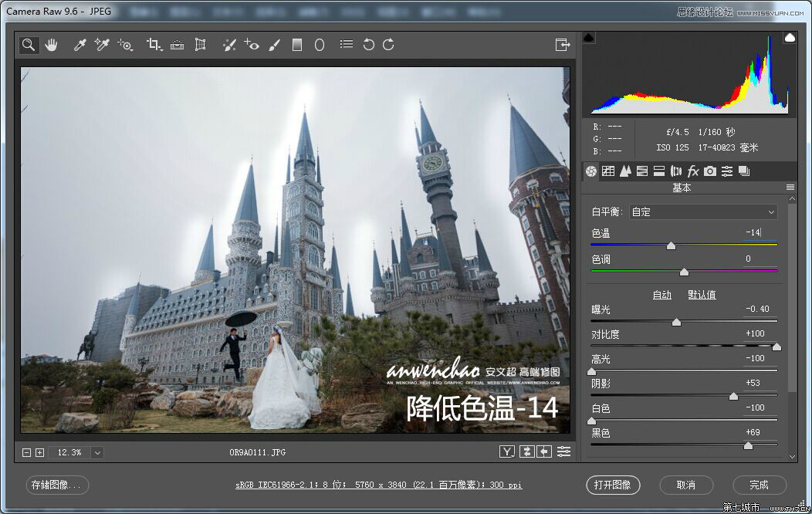812x514 pixels.
Task: Click the 存储图像 save image button
Action: (57, 485)
